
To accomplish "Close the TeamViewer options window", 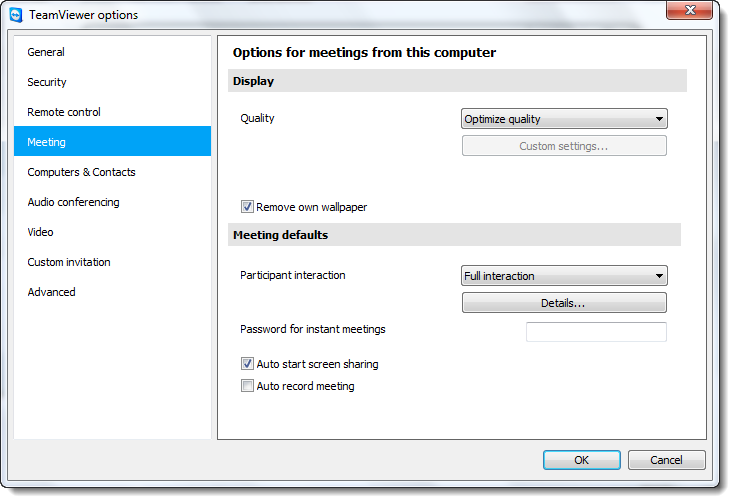I will (689, 10).
